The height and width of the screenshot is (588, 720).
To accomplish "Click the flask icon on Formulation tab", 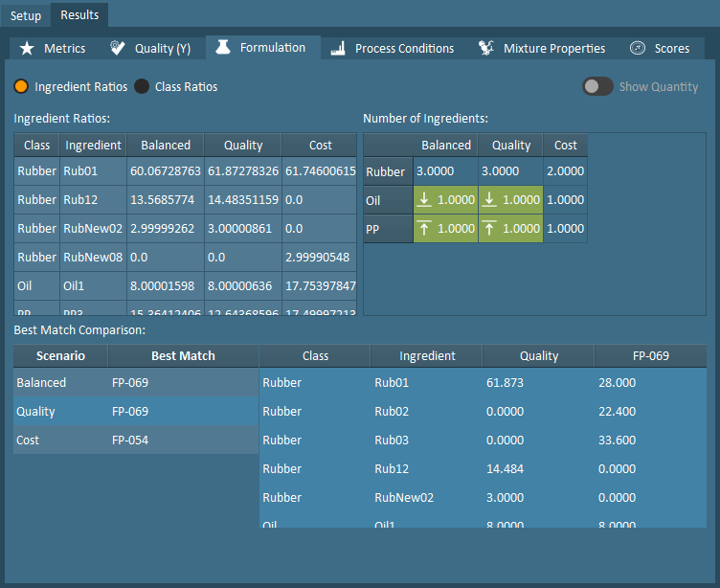I will (x=223, y=47).
